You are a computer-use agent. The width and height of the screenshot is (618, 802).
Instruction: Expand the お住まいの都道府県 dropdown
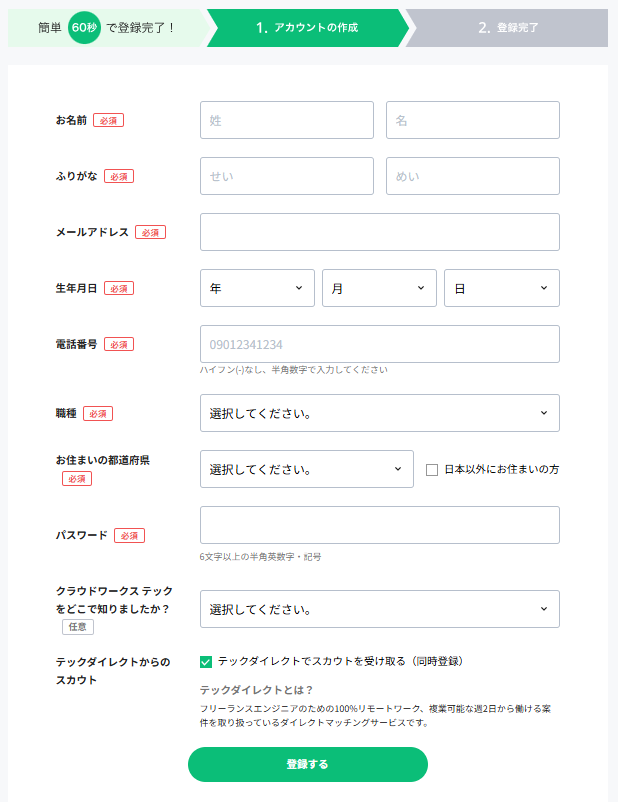(x=306, y=469)
